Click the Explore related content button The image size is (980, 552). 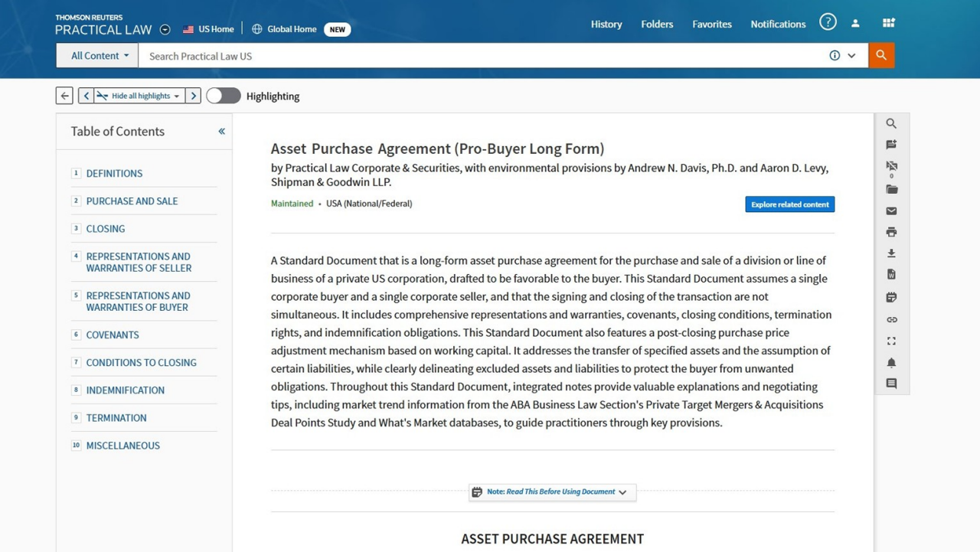coord(789,204)
